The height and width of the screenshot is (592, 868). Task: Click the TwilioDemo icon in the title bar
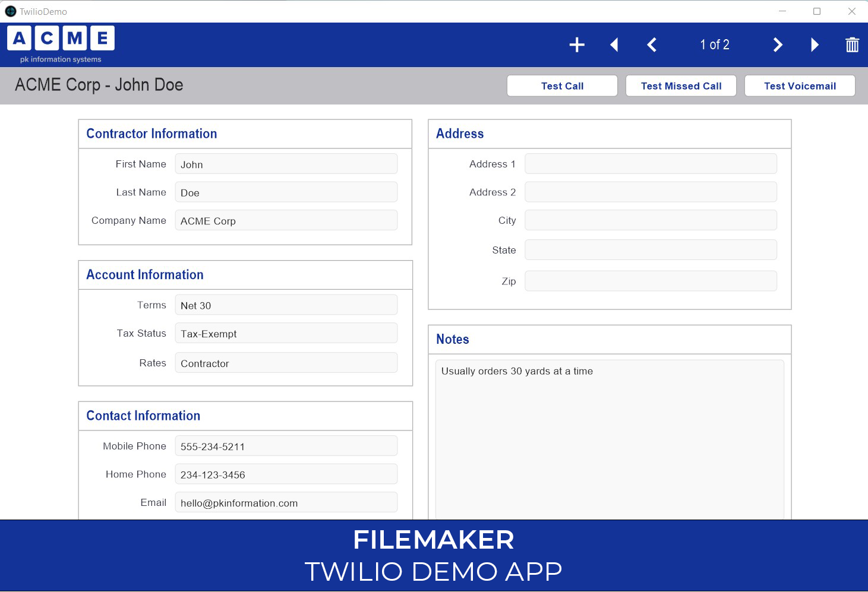click(10, 11)
